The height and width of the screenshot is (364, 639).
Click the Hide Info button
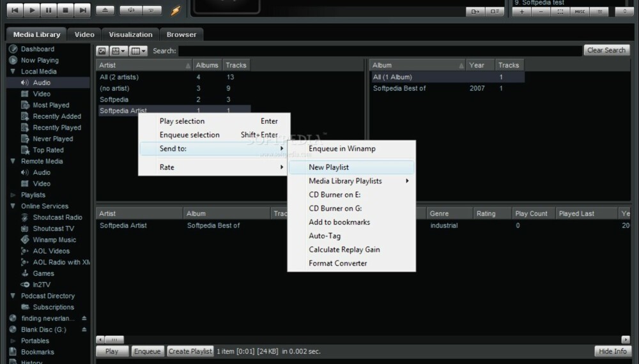tap(613, 351)
